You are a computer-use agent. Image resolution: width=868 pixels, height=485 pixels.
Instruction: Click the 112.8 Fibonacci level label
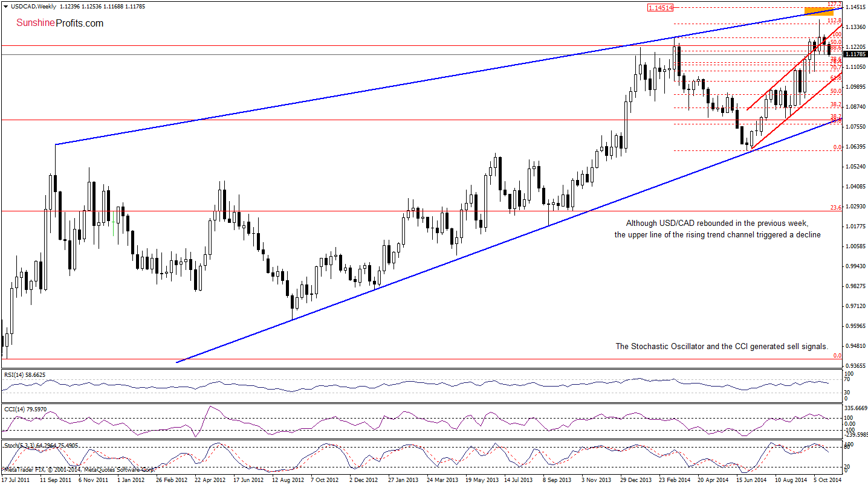835,21
